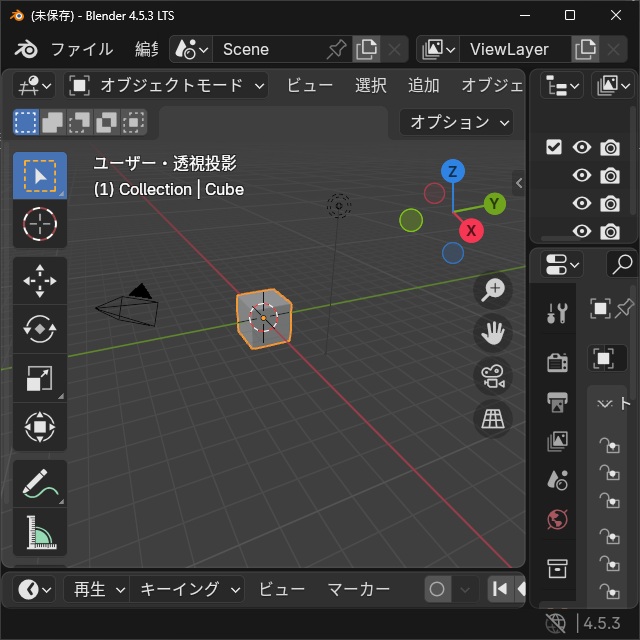The height and width of the screenshot is (640, 640).
Task: Toggle the pin in the properties editor header
Action: [x=624, y=309]
